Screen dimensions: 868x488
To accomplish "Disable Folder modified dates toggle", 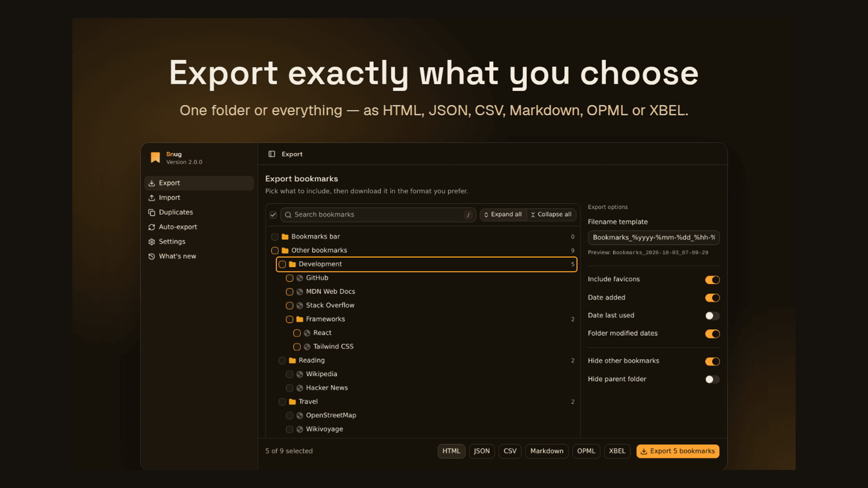I will pyautogui.click(x=712, y=334).
